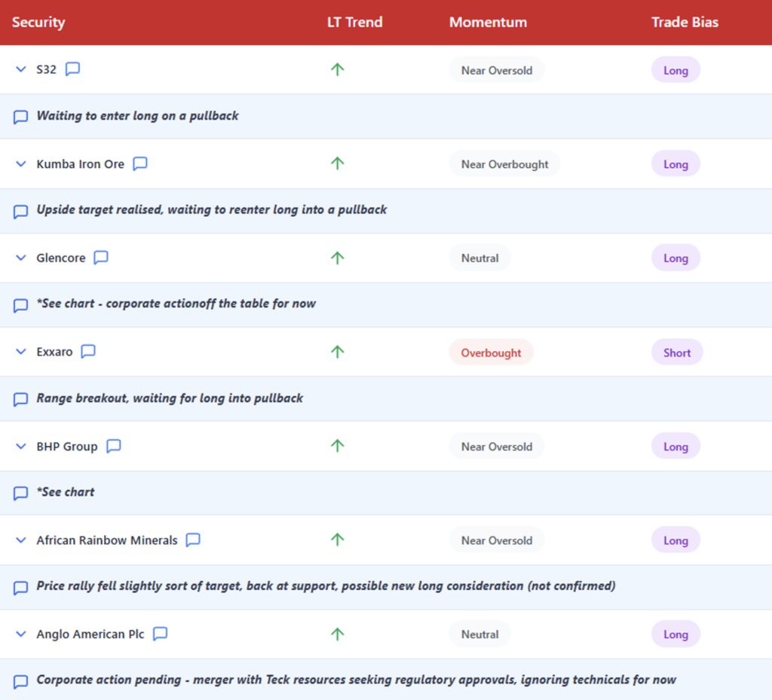Click the comment icon next to Exxaro

point(88,352)
